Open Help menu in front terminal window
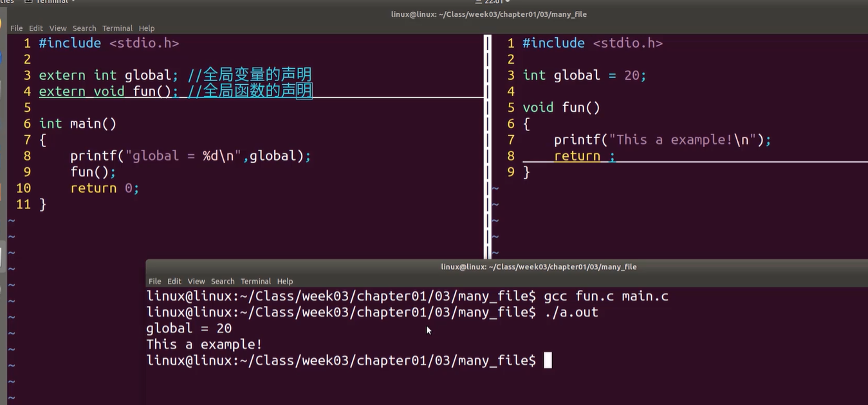 (285, 282)
